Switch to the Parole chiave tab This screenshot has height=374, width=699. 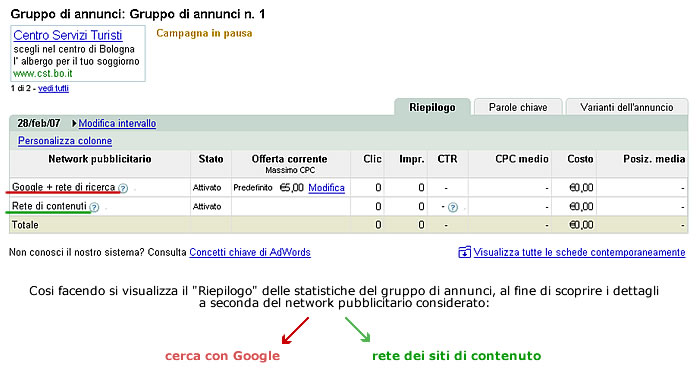coord(518,107)
